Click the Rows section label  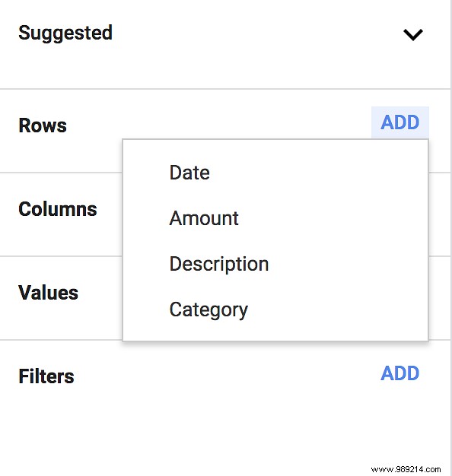[43, 125]
